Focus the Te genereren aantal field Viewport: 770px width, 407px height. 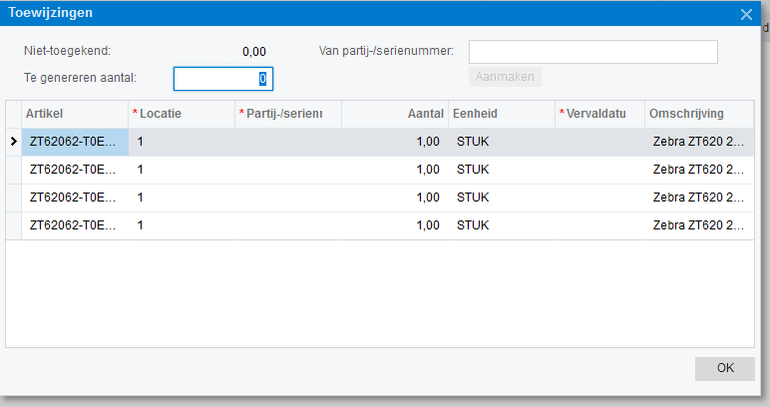click(223, 78)
